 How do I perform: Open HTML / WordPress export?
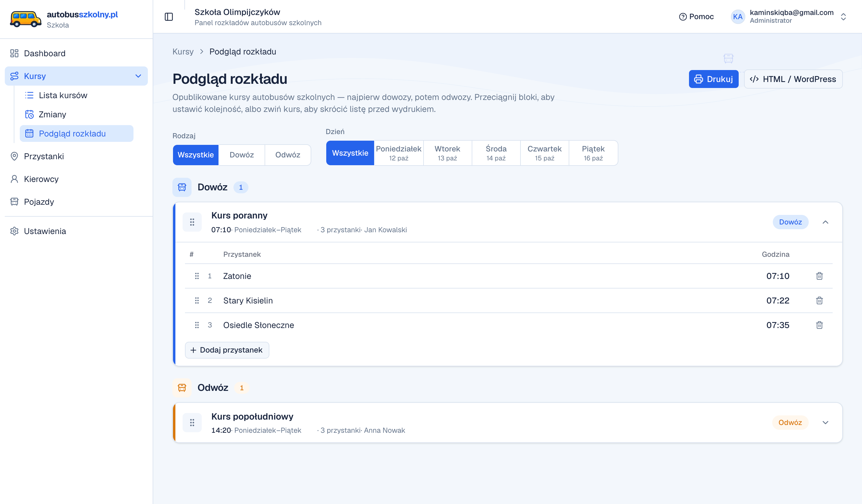pyautogui.click(x=793, y=79)
